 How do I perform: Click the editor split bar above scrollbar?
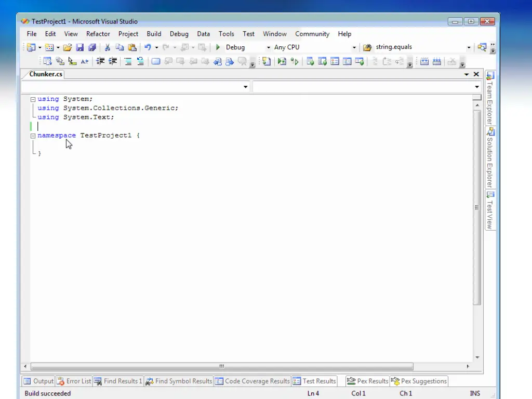(x=477, y=98)
